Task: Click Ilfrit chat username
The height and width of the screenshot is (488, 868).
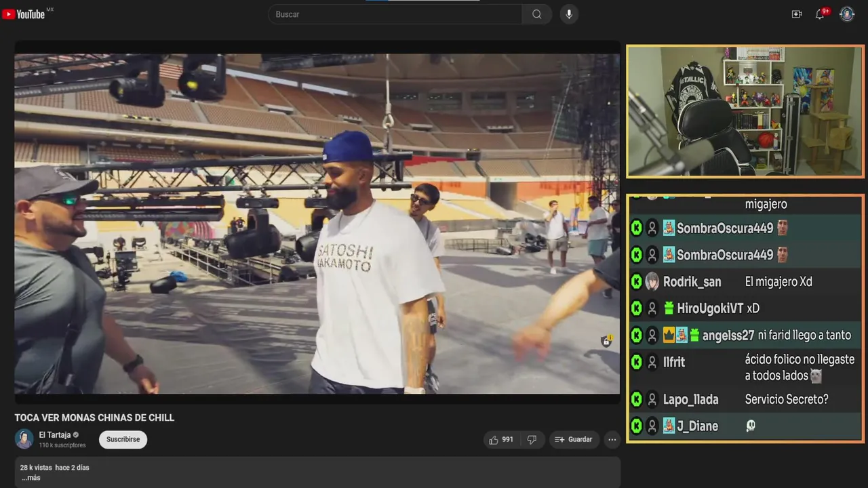Action: pos(674,363)
